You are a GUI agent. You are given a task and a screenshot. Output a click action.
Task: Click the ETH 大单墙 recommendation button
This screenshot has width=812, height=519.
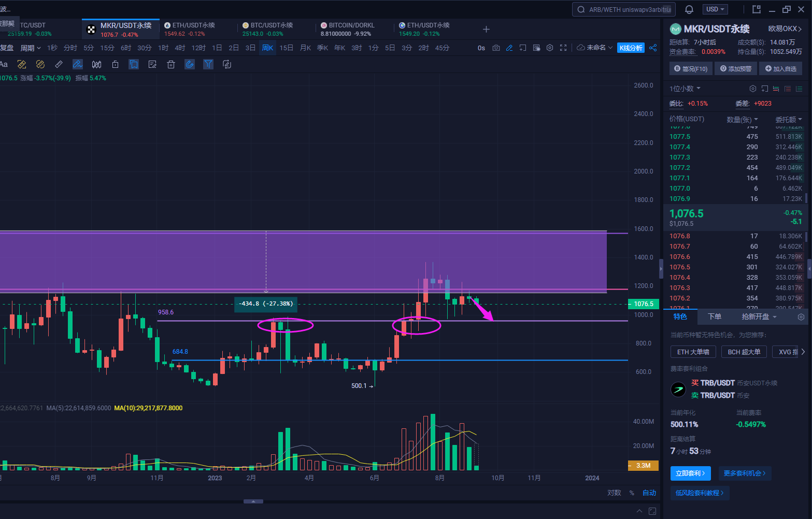693,352
